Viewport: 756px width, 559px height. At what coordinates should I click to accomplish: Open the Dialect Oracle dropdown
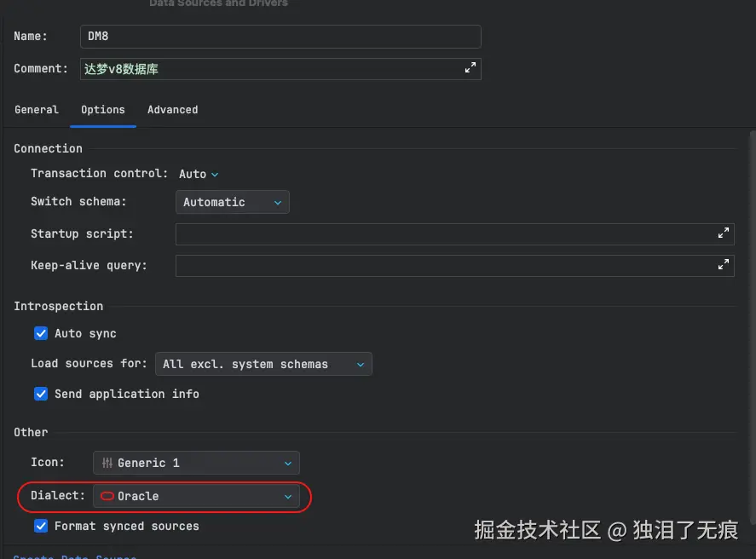point(196,496)
